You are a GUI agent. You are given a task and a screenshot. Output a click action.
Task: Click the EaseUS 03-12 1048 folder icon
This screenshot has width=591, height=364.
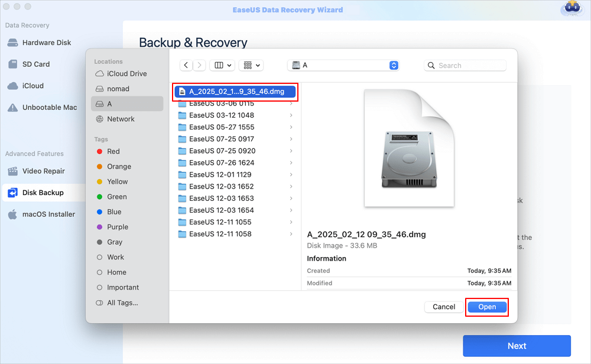[x=182, y=115]
